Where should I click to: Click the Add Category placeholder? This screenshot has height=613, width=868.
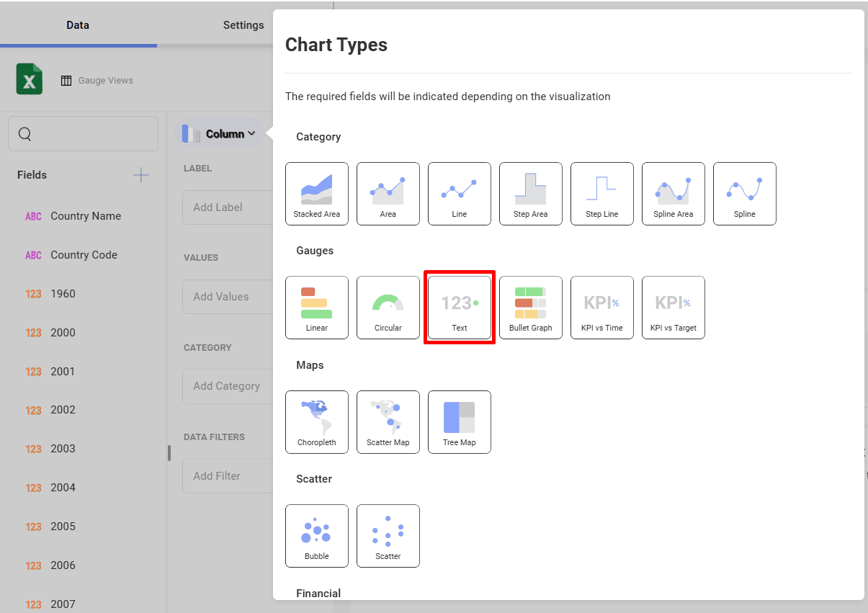pos(228,386)
